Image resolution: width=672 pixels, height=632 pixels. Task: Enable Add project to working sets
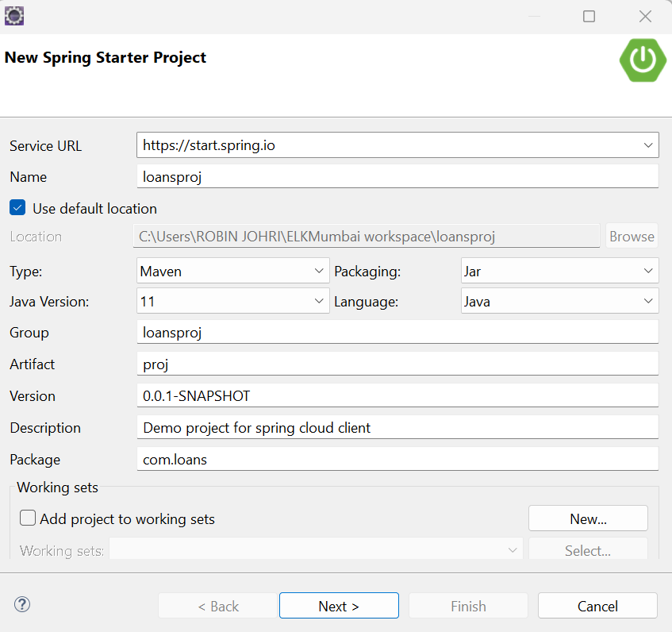(29, 518)
